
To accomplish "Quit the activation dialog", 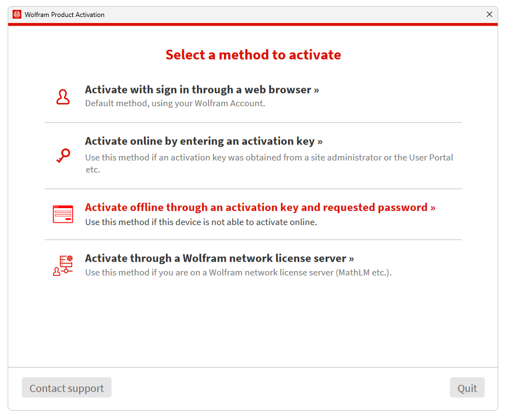I will tap(467, 387).
